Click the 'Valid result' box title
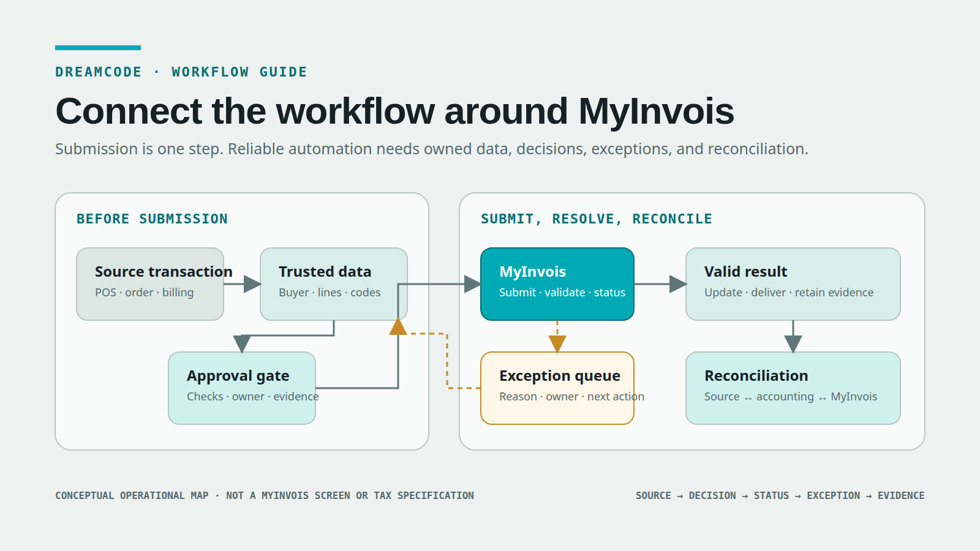The image size is (980, 551). [745, 272]
